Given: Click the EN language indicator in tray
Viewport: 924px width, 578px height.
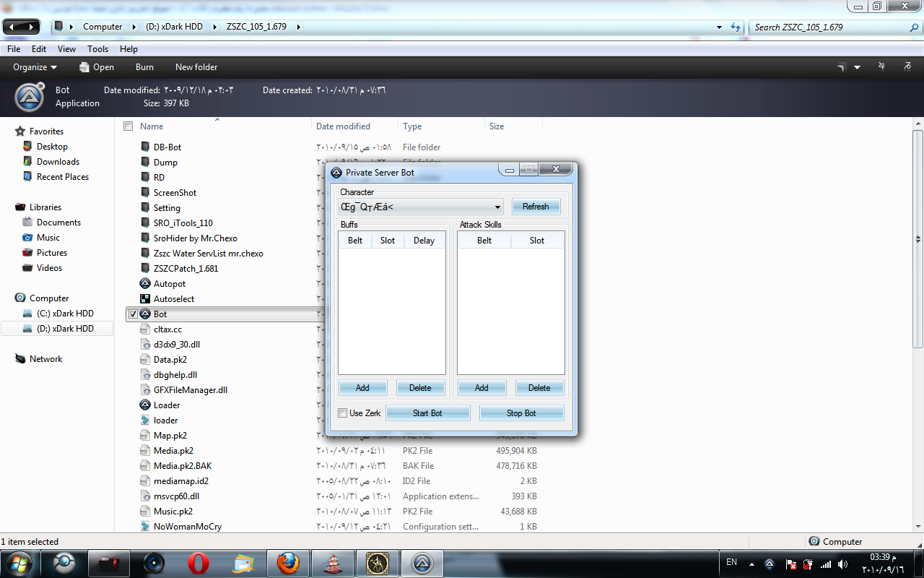Looking at the screenshot, I should pyautogui.click(x=731, y=562).
